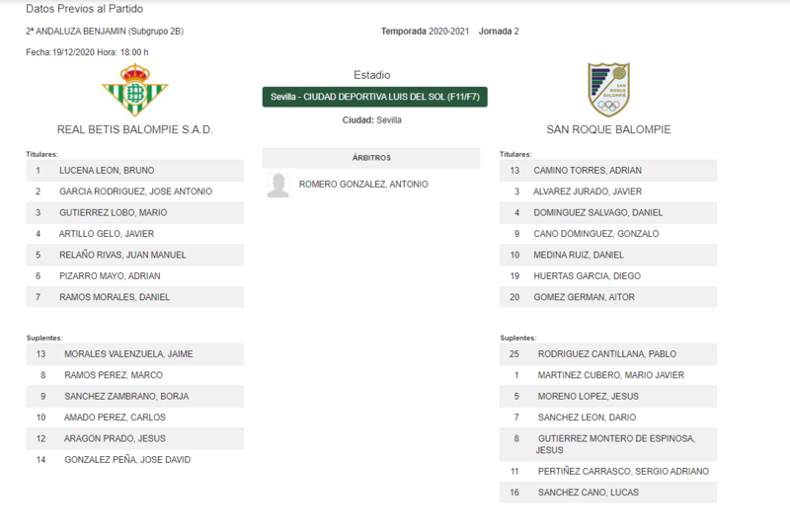Select the SAN ROQUE BALOMPIE team name
This screenshot has width=790, height=532.
tap(608, 129)
